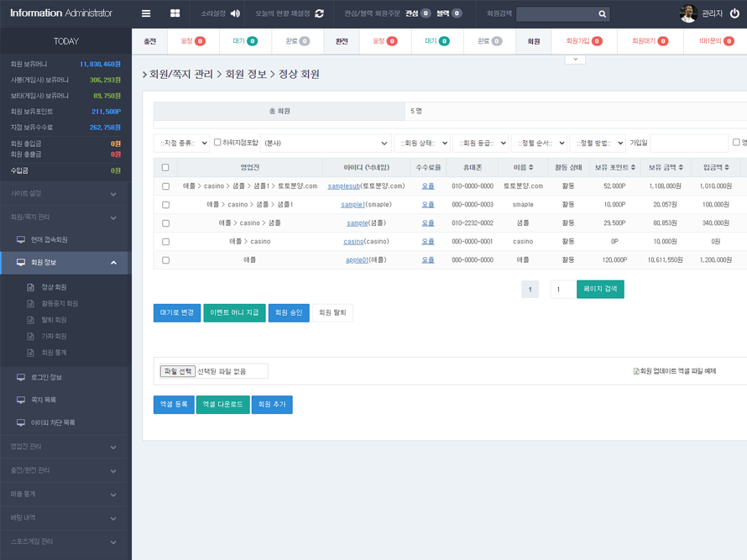Check the row checkbox for casino
Image resolution: width=747 pixels, height=560 pixels.
(166, 242)
